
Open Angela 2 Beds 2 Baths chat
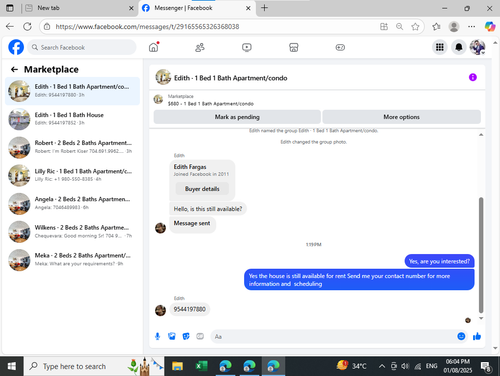coord(73,203)
